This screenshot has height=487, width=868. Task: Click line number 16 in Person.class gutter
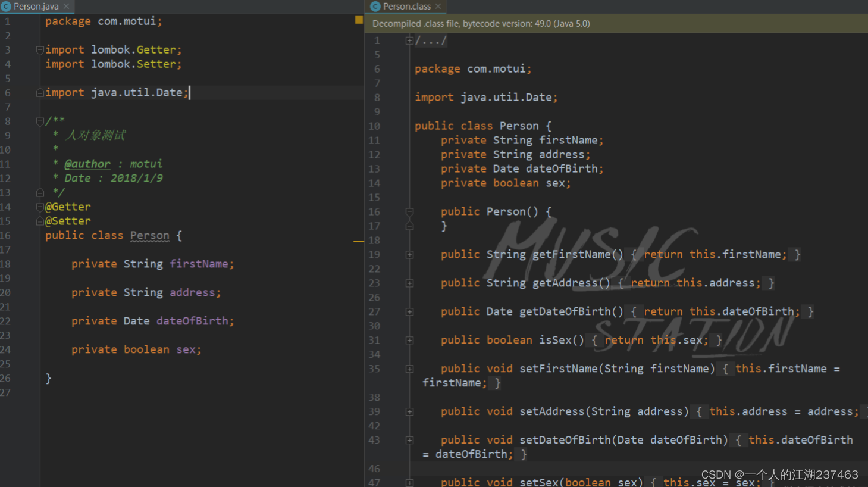374,212
